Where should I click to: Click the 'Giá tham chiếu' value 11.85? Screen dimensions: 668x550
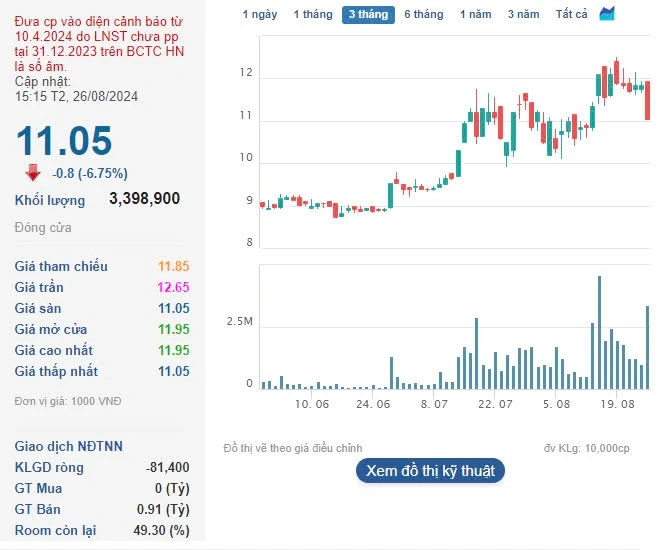[173, 267]
